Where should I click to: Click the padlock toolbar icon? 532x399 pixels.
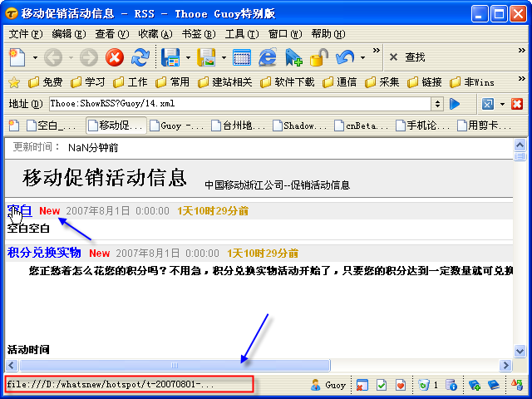click(319, 57)
